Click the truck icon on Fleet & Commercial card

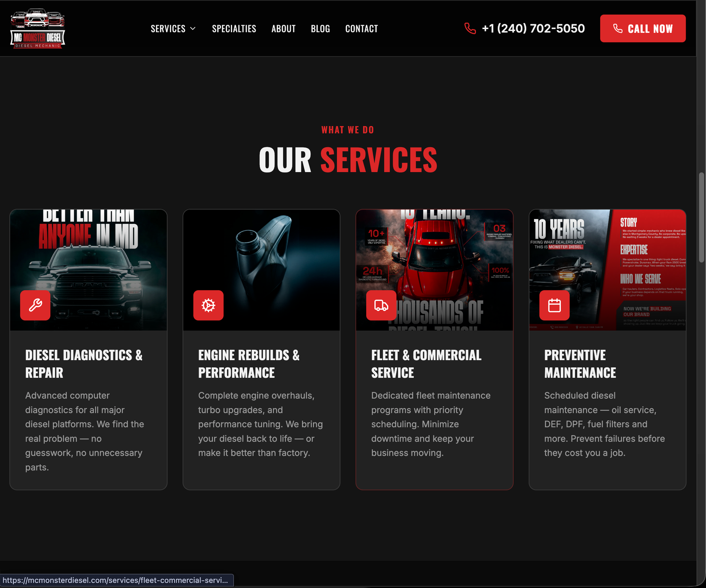point(381,305)
